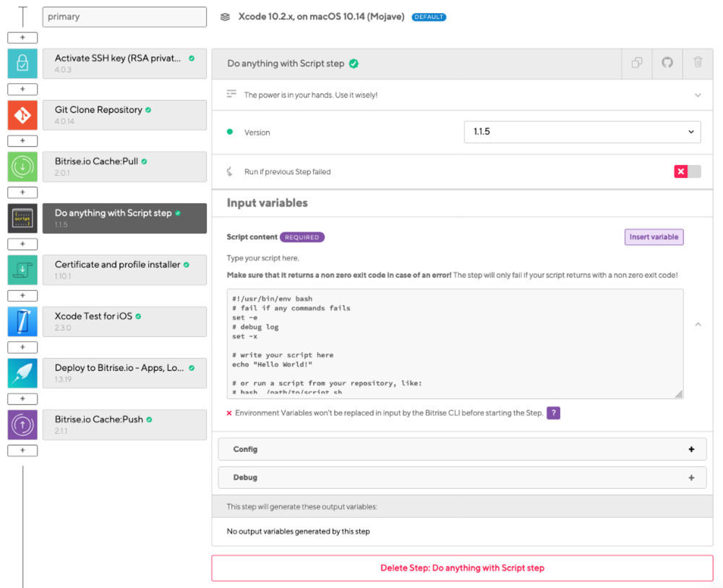The width and height of the screenshot is (723, 588).
Task: Select the Bitrise.io Cache:Push step
Action: pyautogui.click(x=124, y=425)
